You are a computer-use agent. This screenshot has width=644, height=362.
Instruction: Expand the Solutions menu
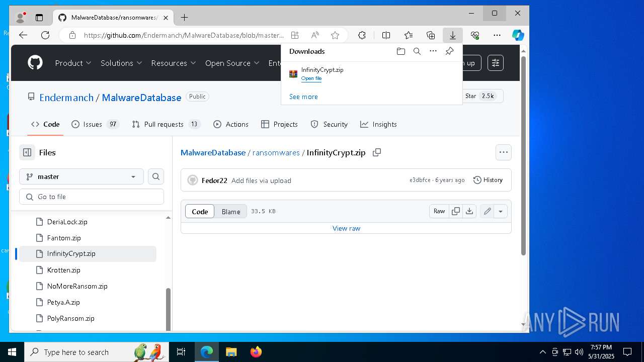coord(121,63)
